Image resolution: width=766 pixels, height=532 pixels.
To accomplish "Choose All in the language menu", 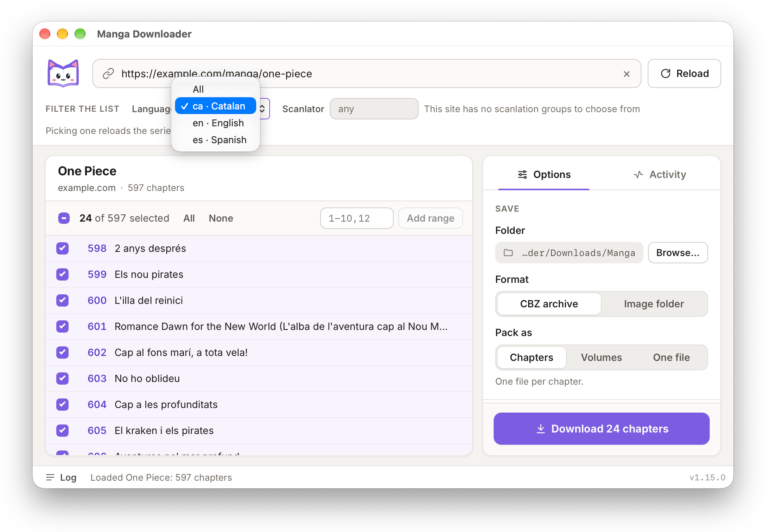I will click(x=216, y=89).
